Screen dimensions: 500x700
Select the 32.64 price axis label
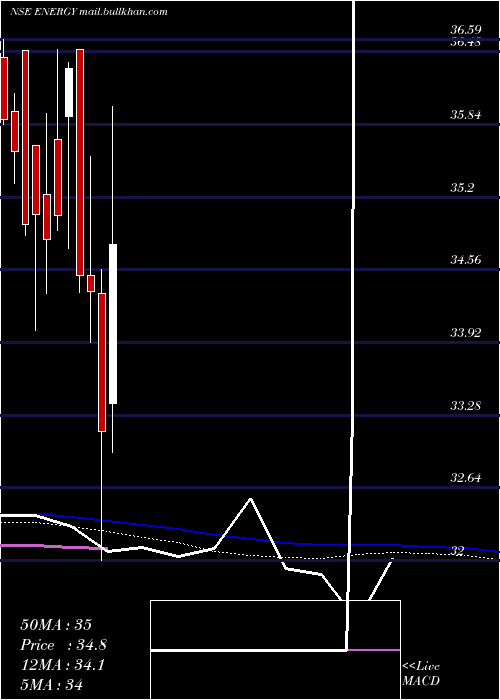(x=466, y=478)
